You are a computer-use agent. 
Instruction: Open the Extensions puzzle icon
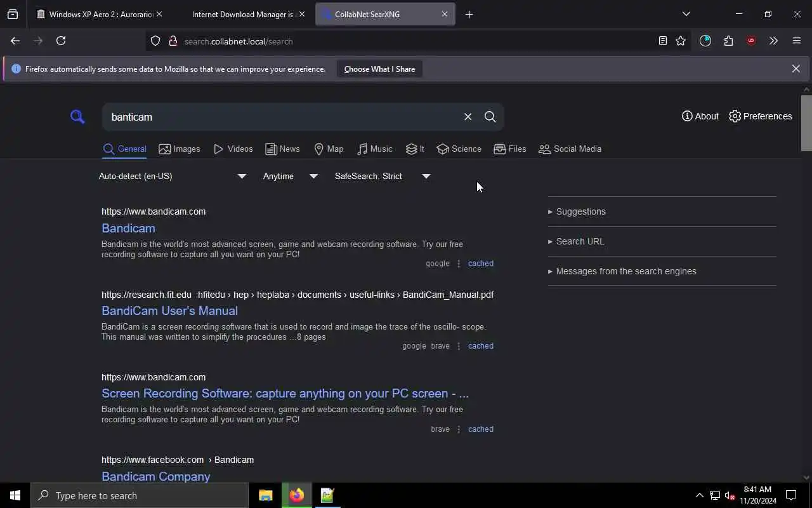(x=728, y=41)
